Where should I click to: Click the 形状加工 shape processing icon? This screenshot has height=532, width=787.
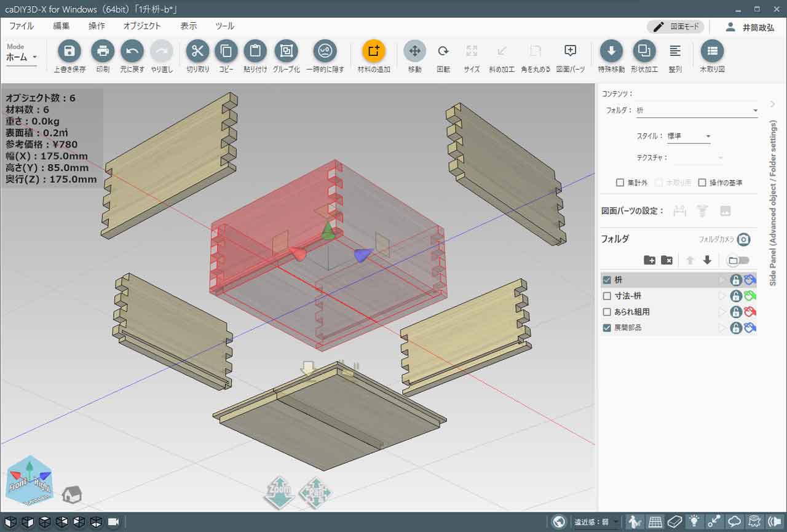point(644,51)
